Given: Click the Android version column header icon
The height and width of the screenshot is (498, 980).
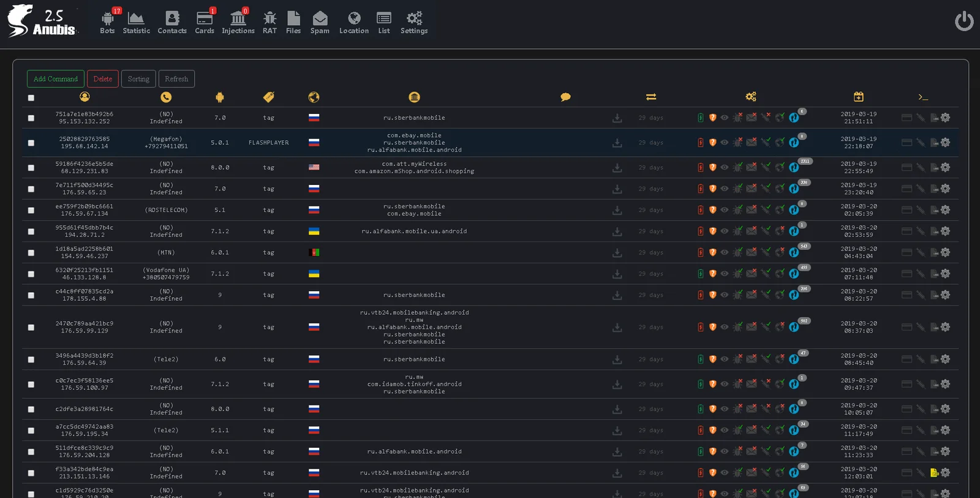Looking at the screenshot, I should point(220,97).
